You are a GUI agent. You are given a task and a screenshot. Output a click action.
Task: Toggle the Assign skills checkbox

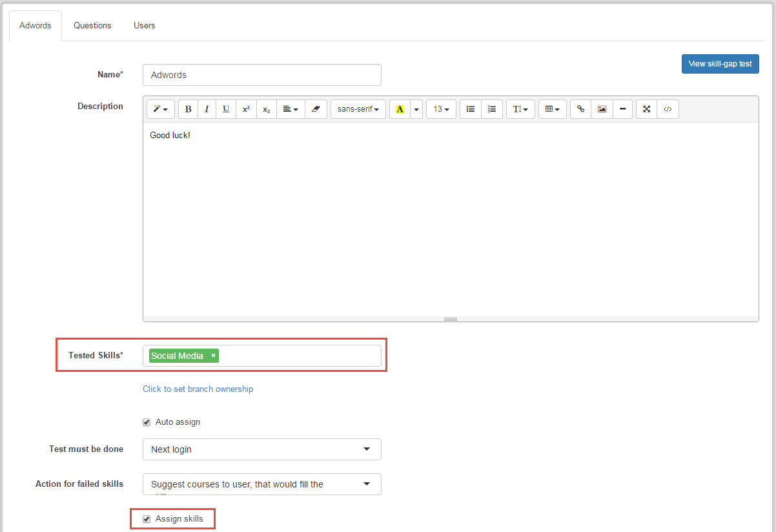pyautogui.click(x=147, y=519)
